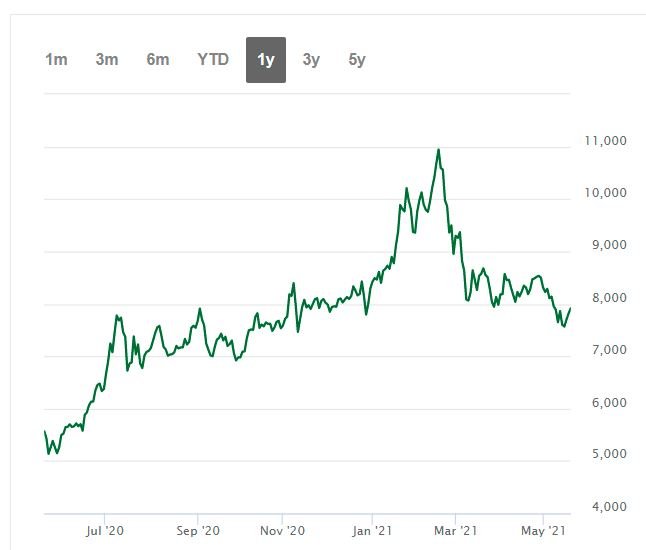This screenshot has height=550, width=646.
Task: Select the 1m time range tab
Action: pos(56,60)
